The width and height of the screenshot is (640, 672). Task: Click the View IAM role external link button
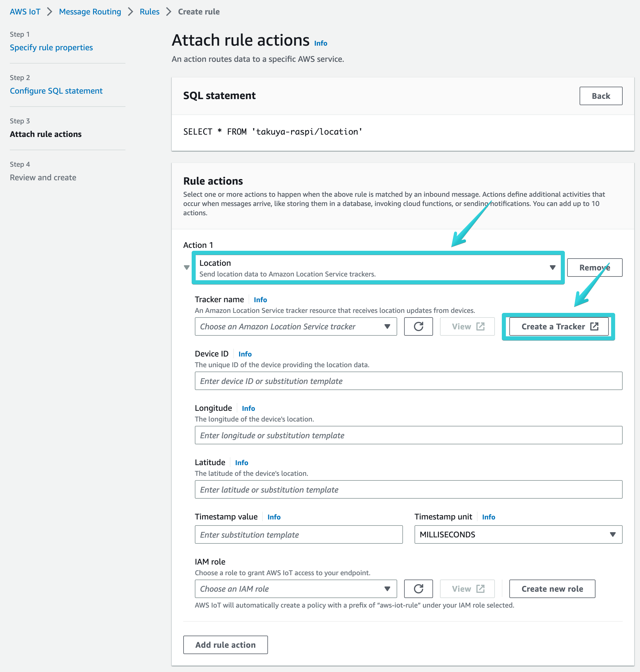[467, 589]
